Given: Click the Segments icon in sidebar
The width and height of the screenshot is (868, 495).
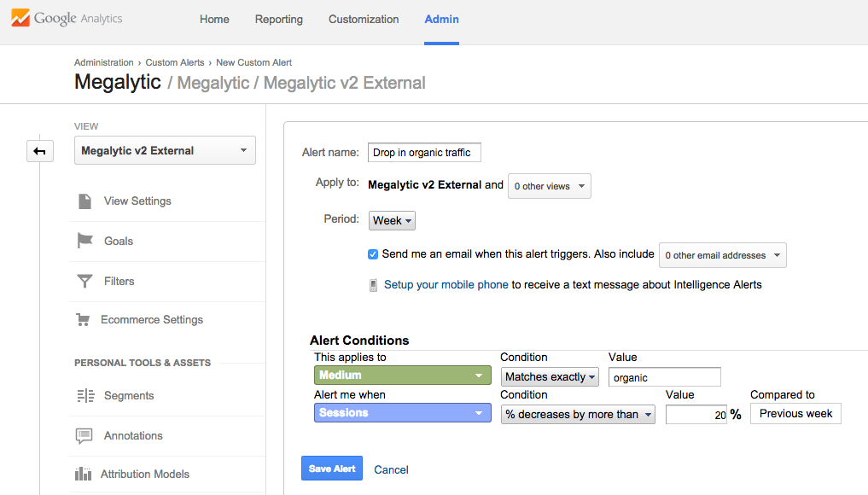Looking at the screenshot, I should click(84, 396).
